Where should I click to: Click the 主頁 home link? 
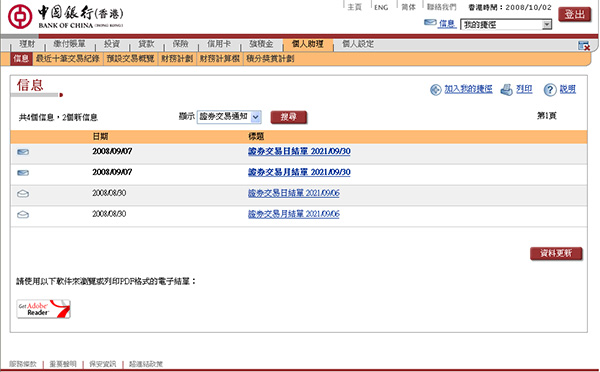click(355, 7)
